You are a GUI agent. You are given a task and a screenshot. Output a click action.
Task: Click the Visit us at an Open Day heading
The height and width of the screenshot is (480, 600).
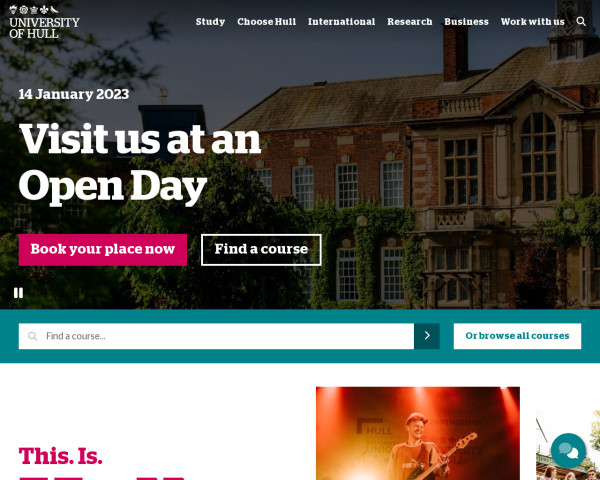tap(140, 164)
